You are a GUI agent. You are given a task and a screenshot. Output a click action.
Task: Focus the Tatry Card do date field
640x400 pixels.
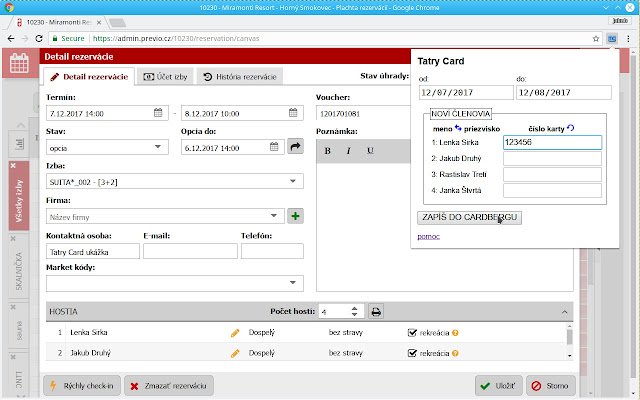(x=564, y=93)
